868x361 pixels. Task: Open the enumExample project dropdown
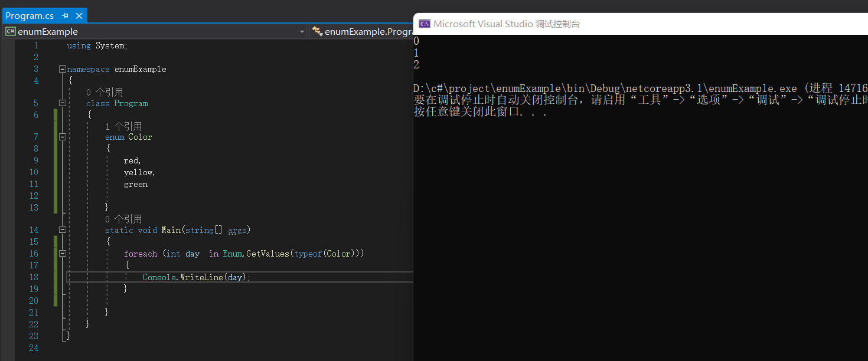tap(302, 32)
